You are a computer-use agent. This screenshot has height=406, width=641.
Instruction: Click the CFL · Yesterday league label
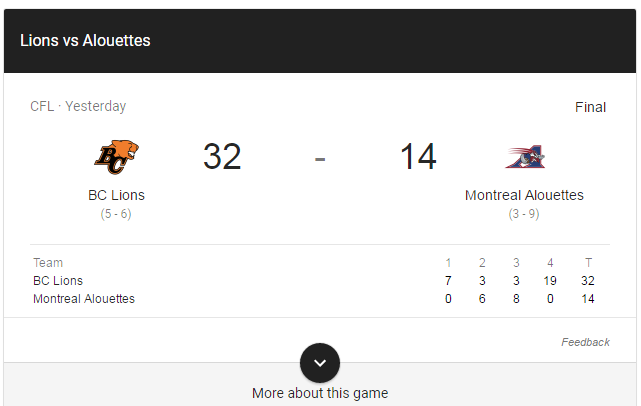click(78, 106)
